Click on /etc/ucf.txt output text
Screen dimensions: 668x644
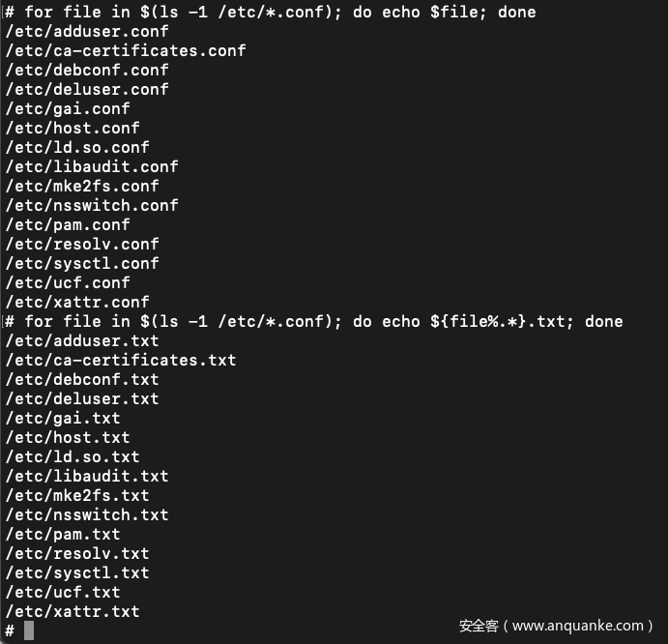[63, 592]
